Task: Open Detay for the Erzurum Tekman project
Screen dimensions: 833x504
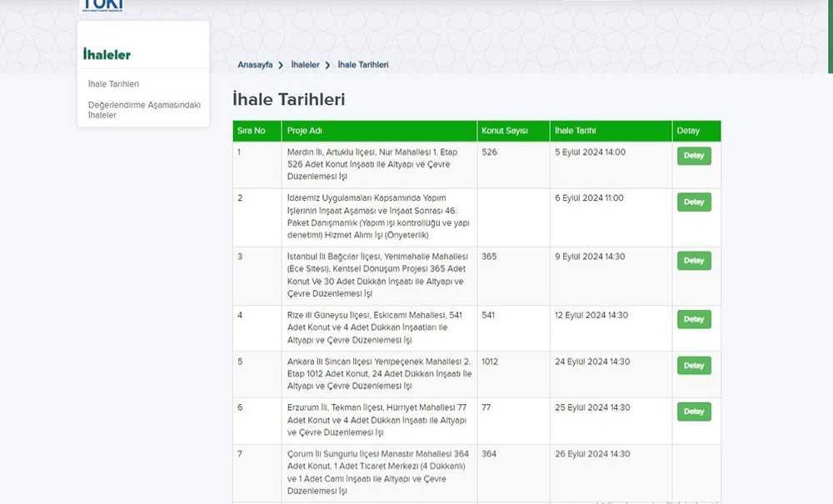Action: pos(694,412)
